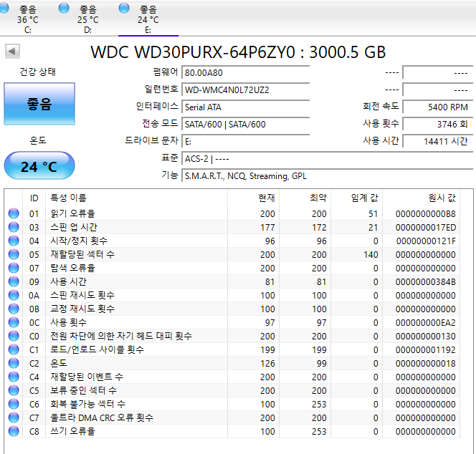Viewport: 476px width, 454px height.
Task: Click threshold value 140
Action: [371, 254]
